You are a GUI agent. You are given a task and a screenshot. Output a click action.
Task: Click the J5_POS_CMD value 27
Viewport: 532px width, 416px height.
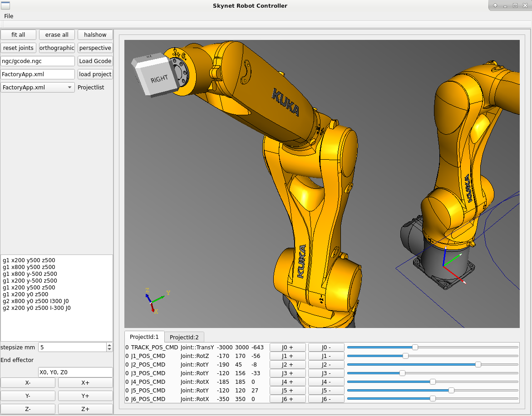tap(255, 391)
